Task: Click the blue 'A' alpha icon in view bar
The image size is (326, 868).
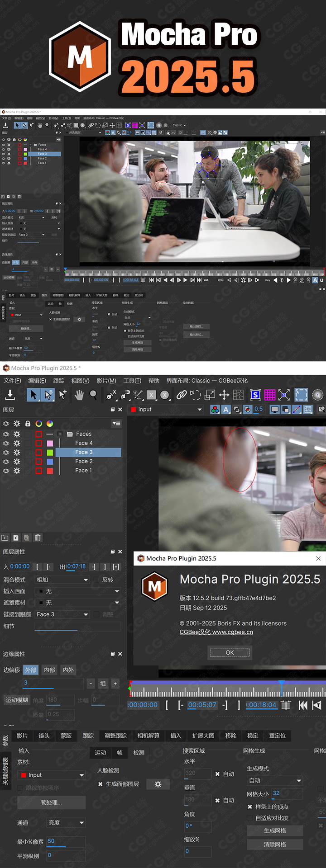Action: [226, 409]
